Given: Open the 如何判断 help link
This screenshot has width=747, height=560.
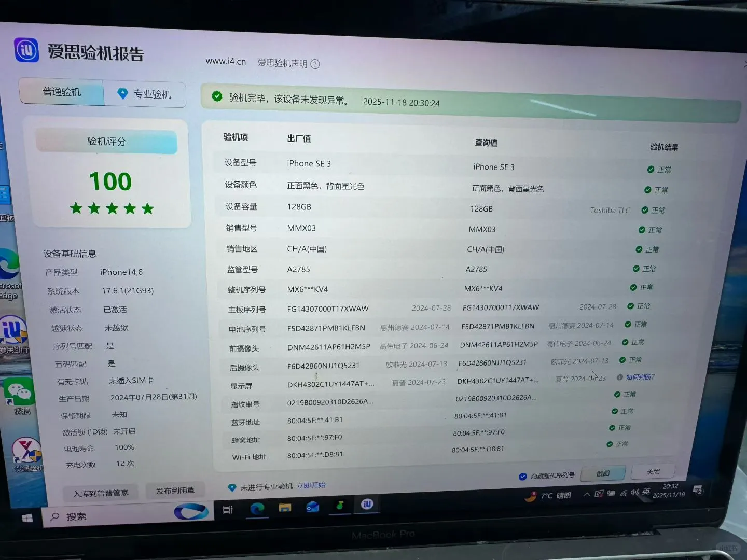Looking at the screenshot, I should pos(639,377).
